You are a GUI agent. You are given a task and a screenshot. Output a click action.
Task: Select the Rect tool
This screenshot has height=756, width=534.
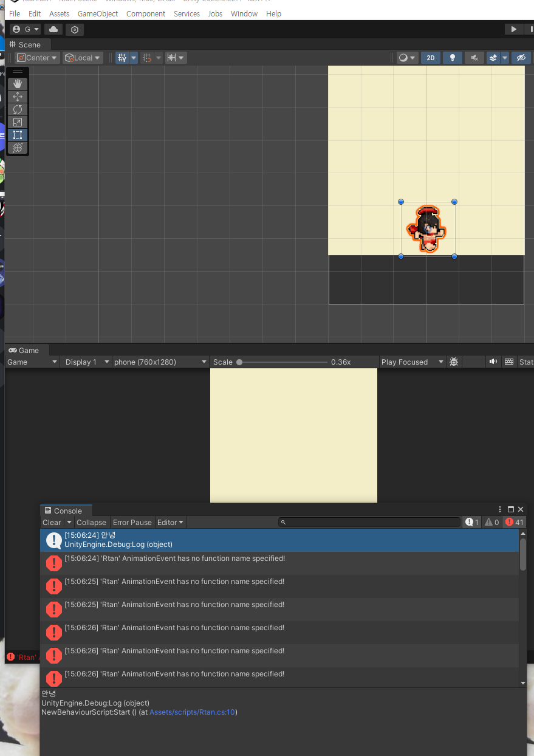tap(18, 135)
